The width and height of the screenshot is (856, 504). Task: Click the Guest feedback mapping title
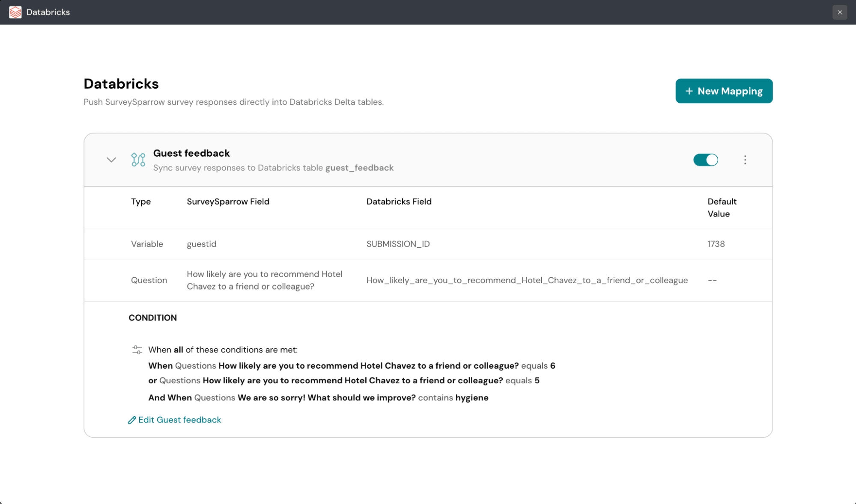coord(191,153)
